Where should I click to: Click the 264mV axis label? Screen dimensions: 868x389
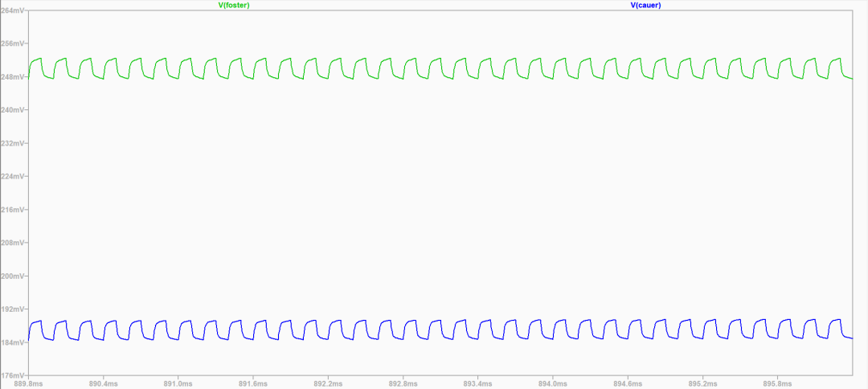coord(11,10)
